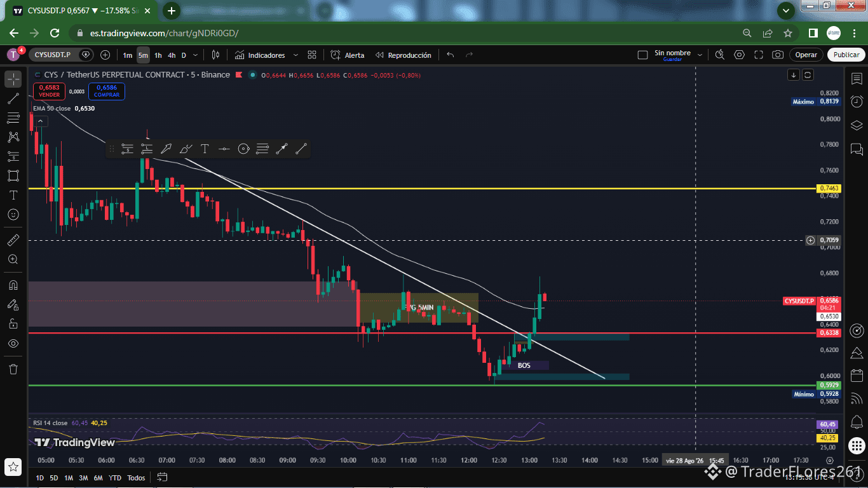Start bar Reproducción replay
The width and height of the screenshot is (868, 488).
coord(403,55)
